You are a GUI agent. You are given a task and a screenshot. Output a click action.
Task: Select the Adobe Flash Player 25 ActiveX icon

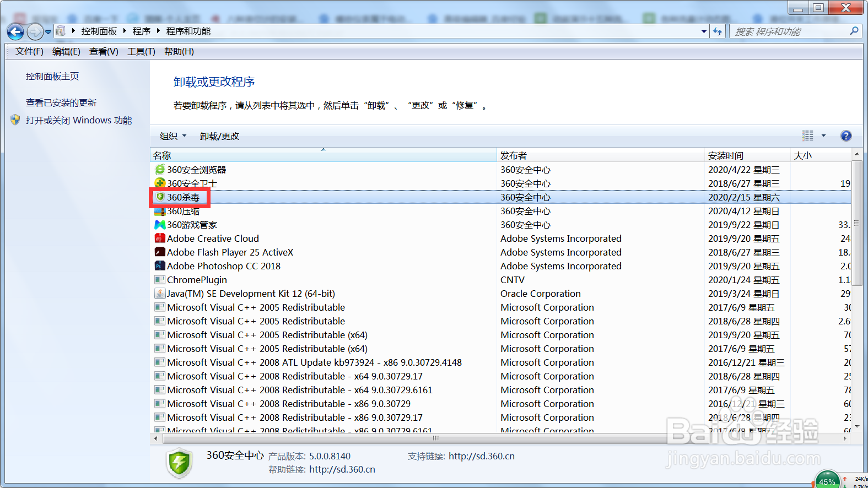pyautogui.click(x=160, y=252)
